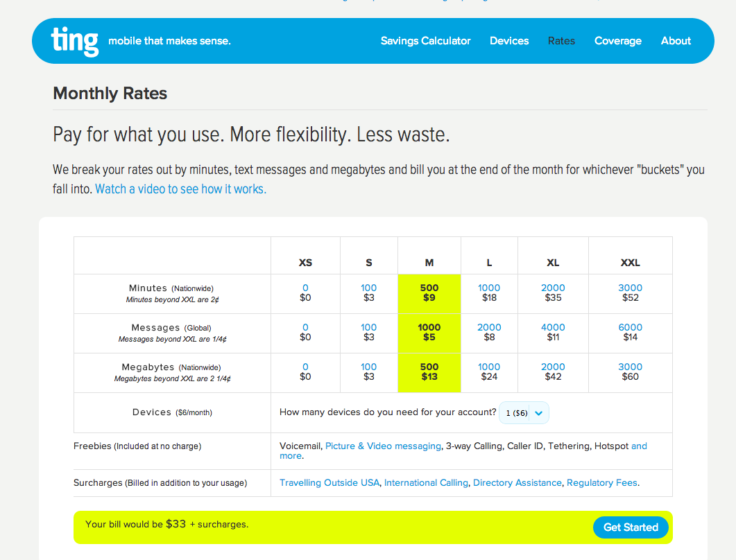The height and width of the screenshot is (560, 736).
Task: Click the 'Devices ($6/month)' row label
Action: (x=172, y=412)
